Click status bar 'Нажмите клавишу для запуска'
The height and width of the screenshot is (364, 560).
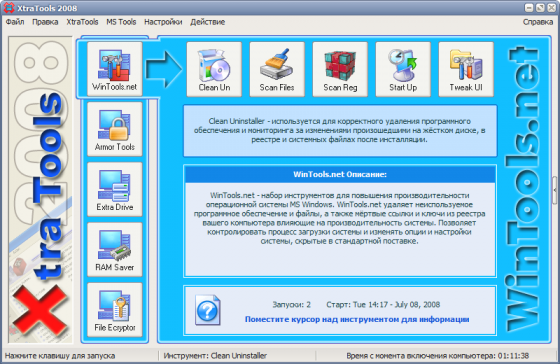click(60, 356)
